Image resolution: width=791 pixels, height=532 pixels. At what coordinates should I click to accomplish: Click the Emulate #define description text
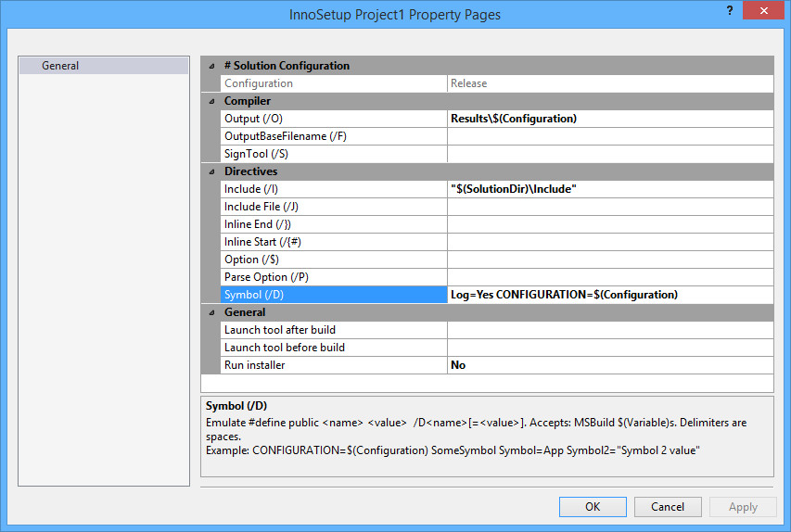[x=477, y=430]
